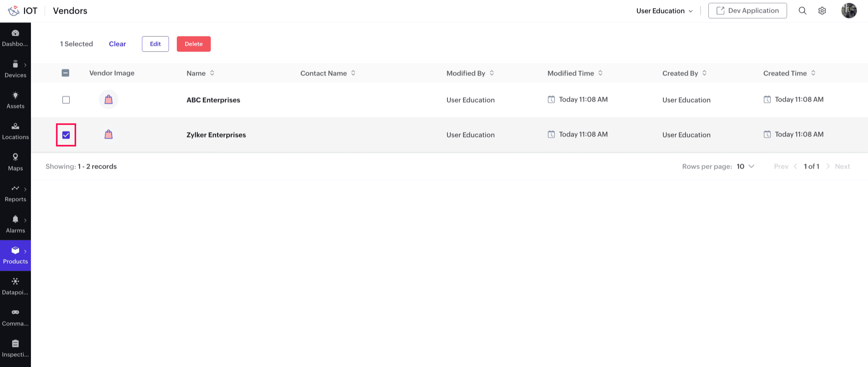Open the Datapoints sidebar icon
Image resolution: width=868 pixels, height=367 pixels.
pyautogui.click(x=15, y=281)
